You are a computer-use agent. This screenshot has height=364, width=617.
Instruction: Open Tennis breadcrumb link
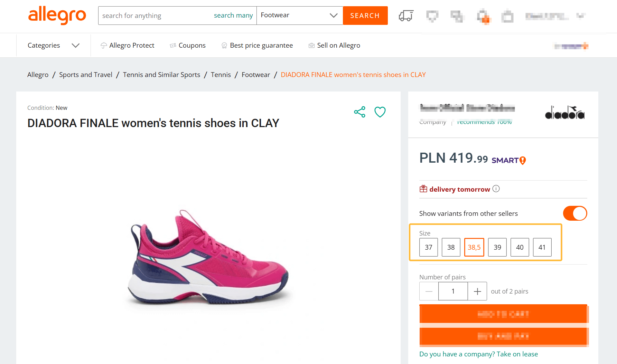point(221,75)
